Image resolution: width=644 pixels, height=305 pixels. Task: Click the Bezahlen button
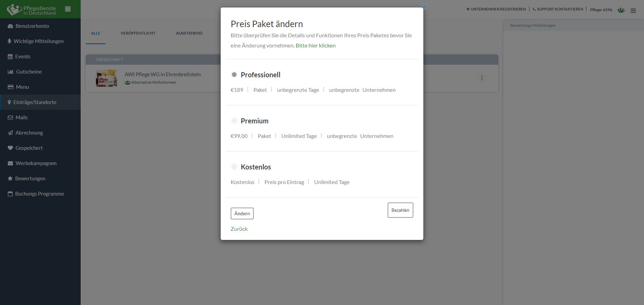(400, 210)
